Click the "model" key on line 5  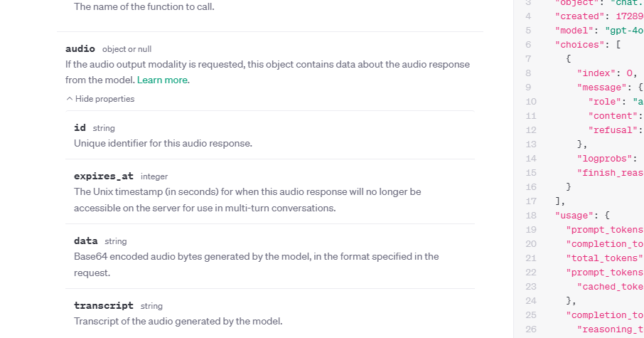tap(576, 31)
